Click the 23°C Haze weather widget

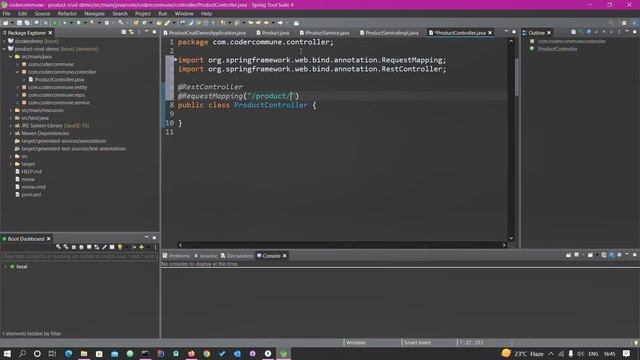click(523, 353)
